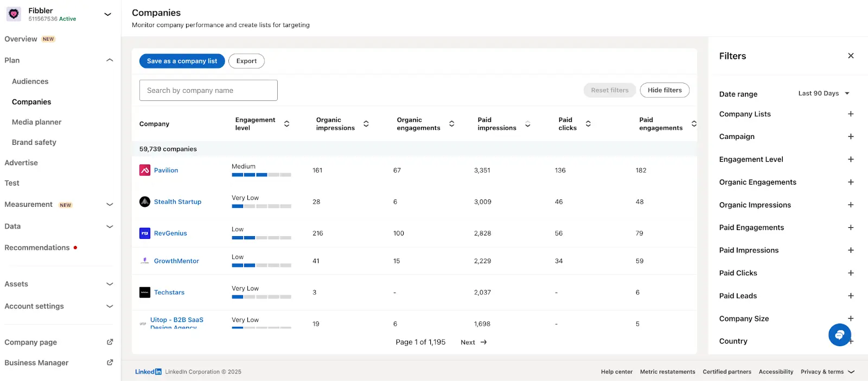Click the Search by company name field

pyautogui.click(x=208, y=91)
